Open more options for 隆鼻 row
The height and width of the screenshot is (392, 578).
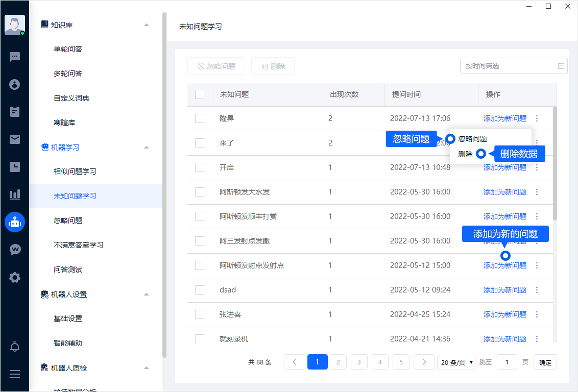click(537, 118)
